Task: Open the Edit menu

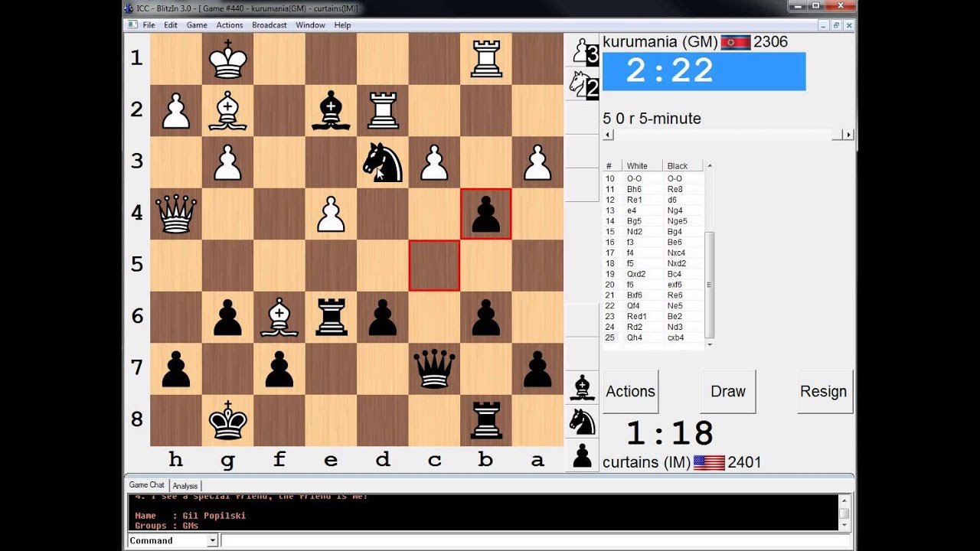Action: [x=171, y=25]
